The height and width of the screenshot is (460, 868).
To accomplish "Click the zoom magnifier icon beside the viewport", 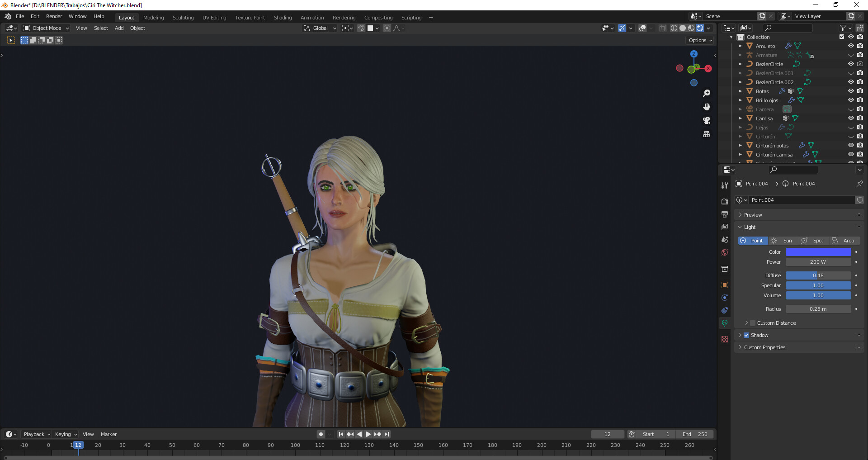I will tap(707, 93).
